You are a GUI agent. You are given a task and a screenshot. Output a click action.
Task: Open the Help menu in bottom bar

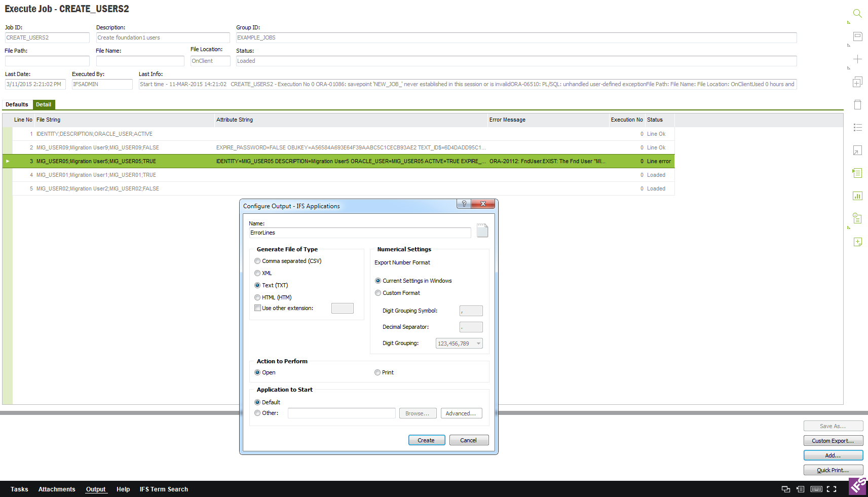[123, 489]
